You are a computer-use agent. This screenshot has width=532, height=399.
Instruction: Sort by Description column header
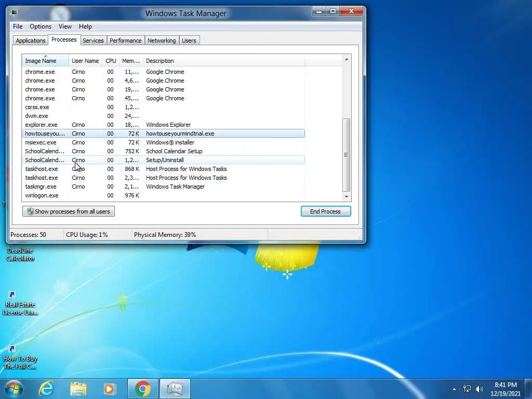(x=223, y=61)
